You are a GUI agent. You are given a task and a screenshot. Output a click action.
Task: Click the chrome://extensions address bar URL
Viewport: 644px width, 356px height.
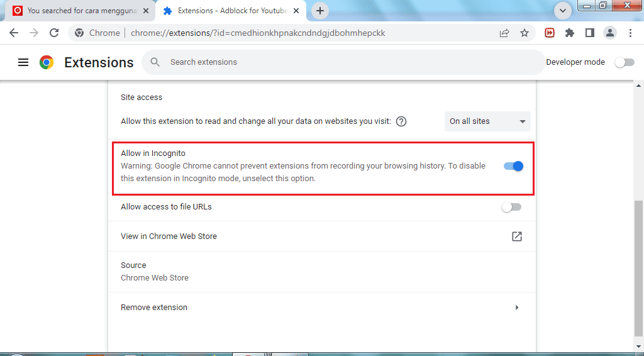[258, 33]
